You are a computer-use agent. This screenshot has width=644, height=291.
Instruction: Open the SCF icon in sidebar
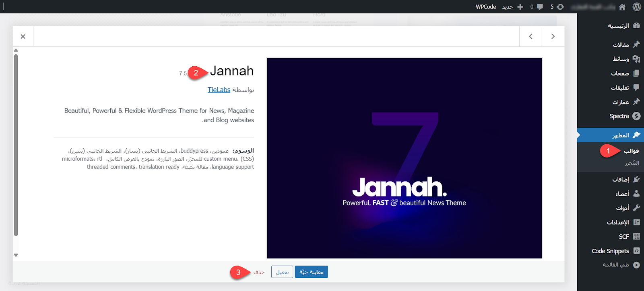click(636, 236)
